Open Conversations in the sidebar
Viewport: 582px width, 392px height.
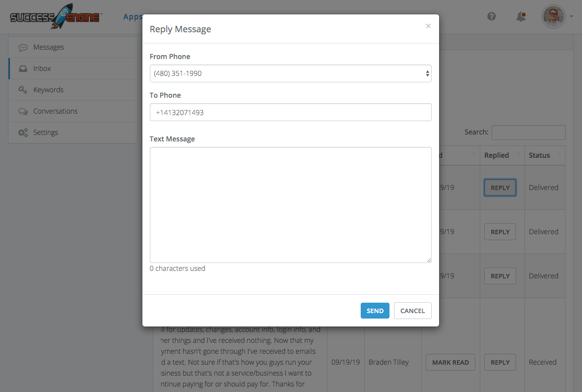tap(55, 111)
